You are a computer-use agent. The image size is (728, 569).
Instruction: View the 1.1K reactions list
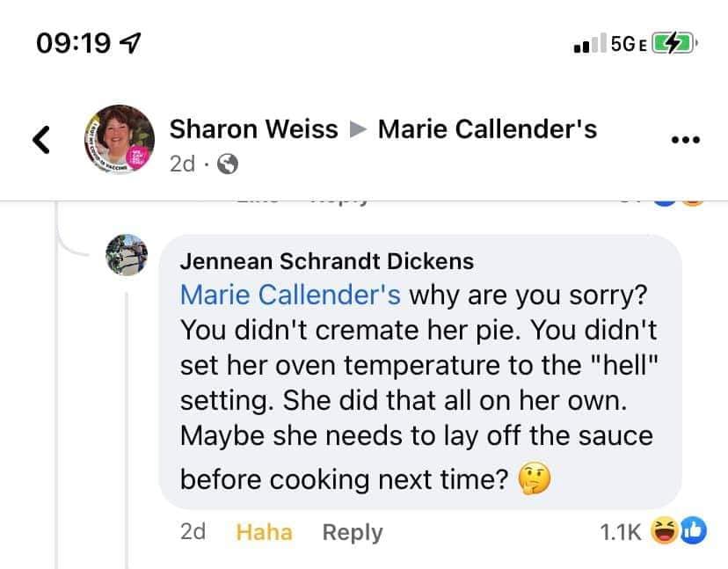pyautogui.click(x=620, y=532)
